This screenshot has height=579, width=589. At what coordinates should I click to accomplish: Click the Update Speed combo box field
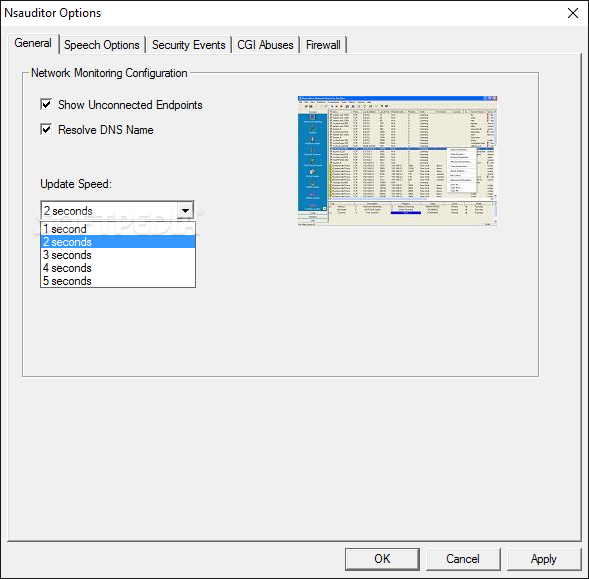(x=117, y=210)
